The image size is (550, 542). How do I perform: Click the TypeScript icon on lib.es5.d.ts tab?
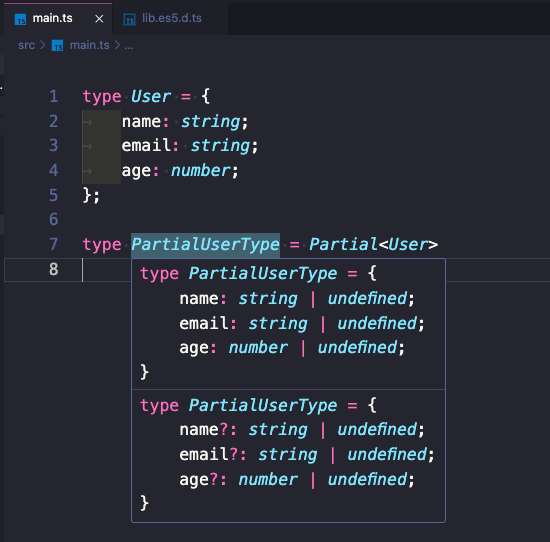tap(129, 19)
